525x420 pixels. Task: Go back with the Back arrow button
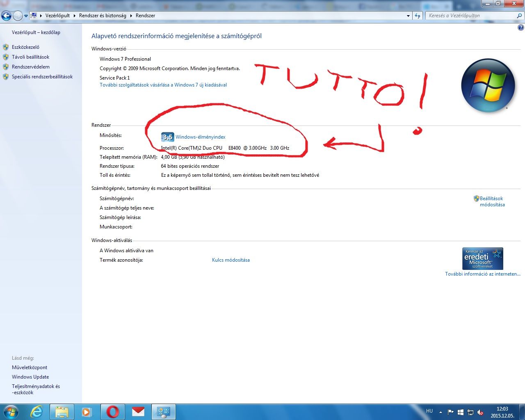point(6,16)
